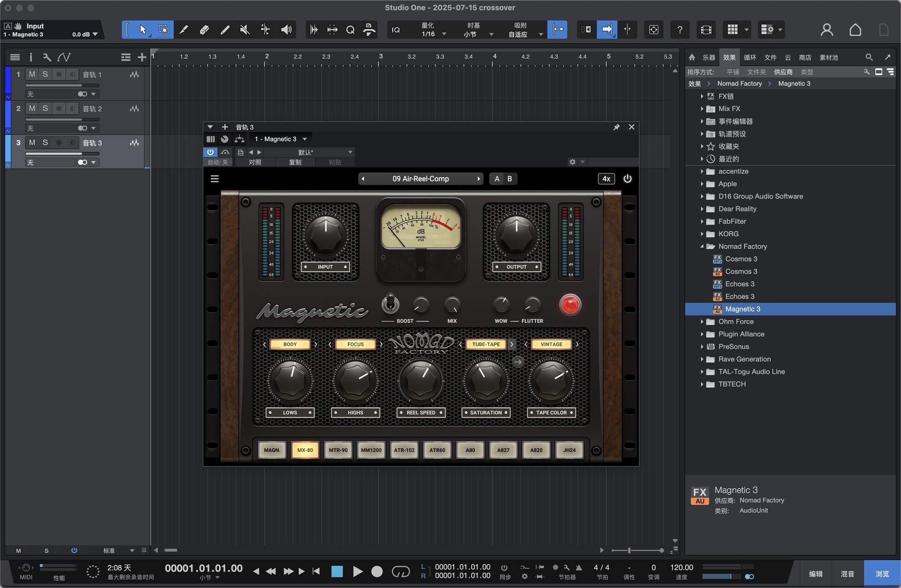Solo track 音轨 2
This screenshot has width=901, height=588.
(x=45, y=108)
